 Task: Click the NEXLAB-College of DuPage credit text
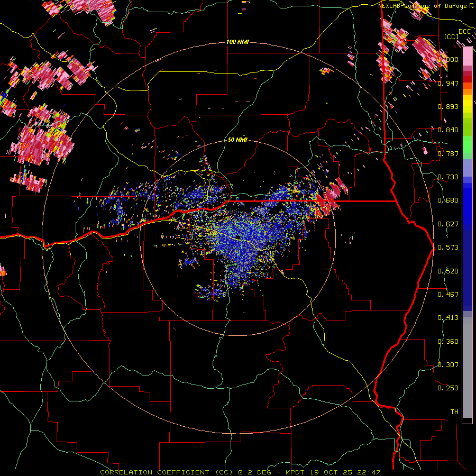424,6
